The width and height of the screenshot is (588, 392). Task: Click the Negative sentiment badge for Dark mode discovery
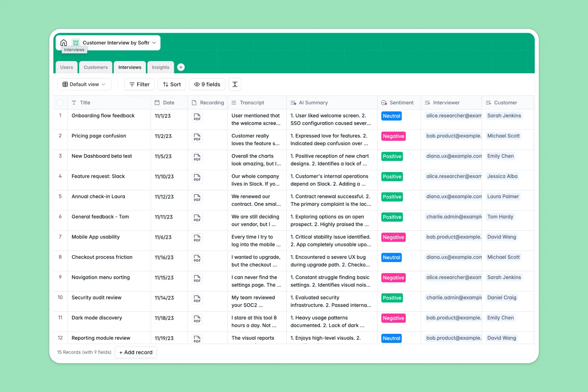pyautogui.click(x=393, y=318)
